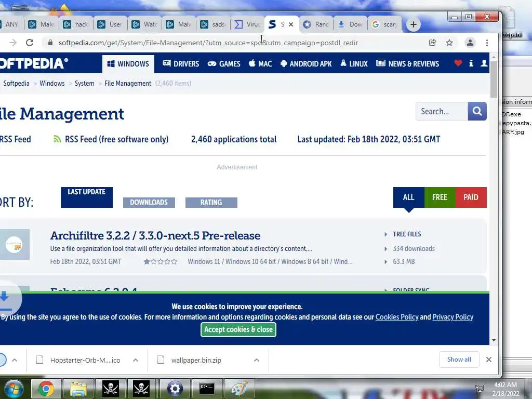The image size is (532, 399).
Task: Expand options for wallpaper.bin.zip download
Action: click(x=257, y=360)
